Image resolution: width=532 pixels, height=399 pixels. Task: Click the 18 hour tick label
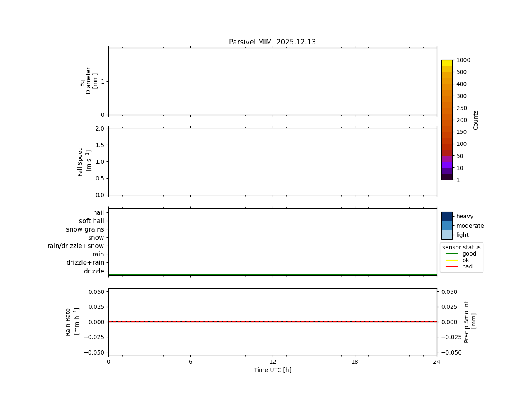355,362
